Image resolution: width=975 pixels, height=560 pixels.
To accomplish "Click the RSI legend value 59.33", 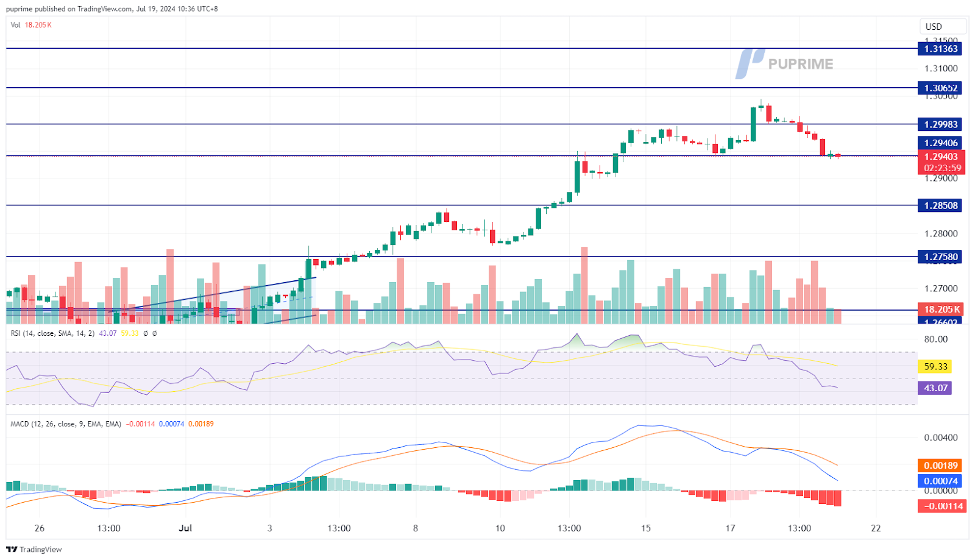I will [130, 333].
